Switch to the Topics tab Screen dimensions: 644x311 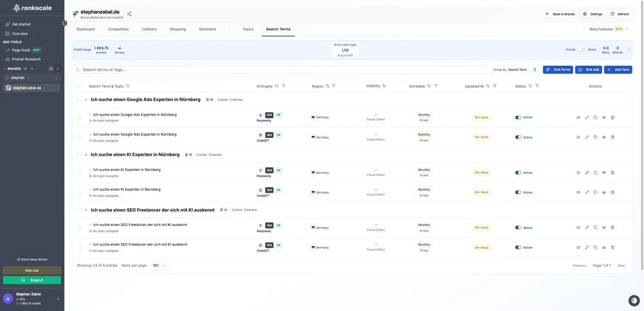[x=248, y=29]
